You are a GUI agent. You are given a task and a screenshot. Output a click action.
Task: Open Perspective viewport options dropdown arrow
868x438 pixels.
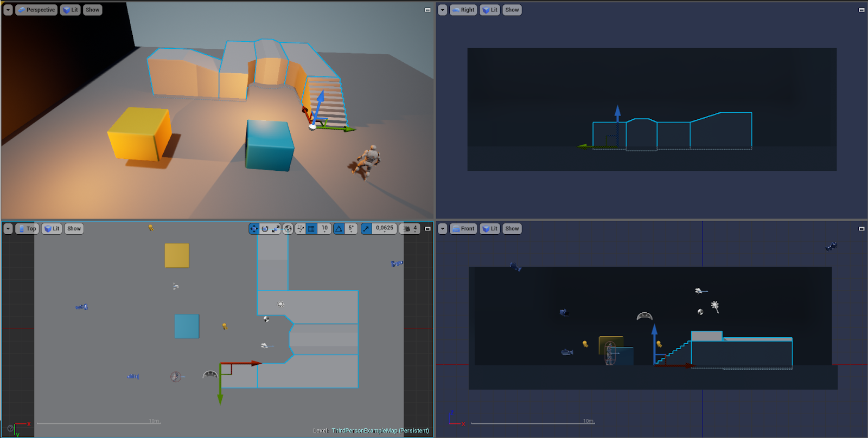[8, 10]
